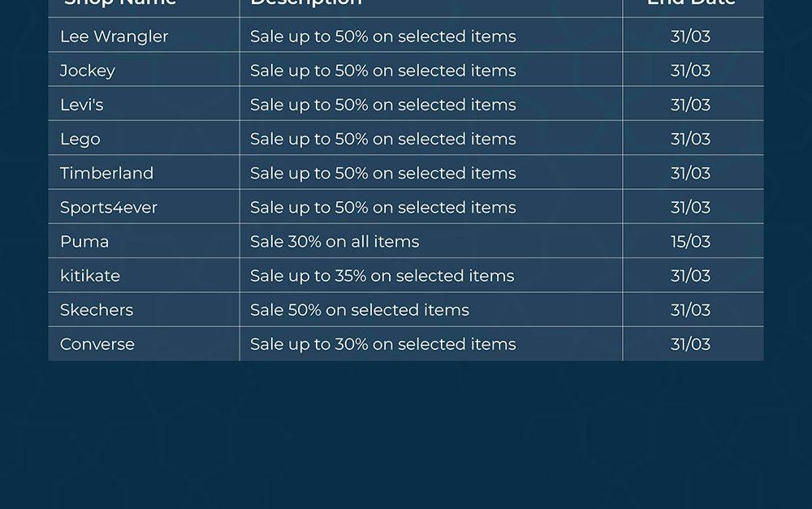The width and height of the screenshot is (812, 509).
Task: Select the Lego shop row name
Action: coord(80,139)
